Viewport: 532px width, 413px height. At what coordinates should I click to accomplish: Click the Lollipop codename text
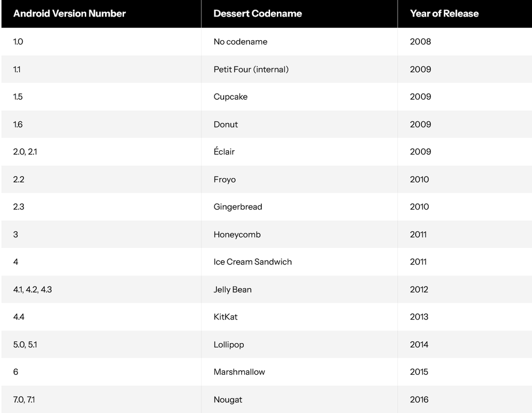(229, 344)
